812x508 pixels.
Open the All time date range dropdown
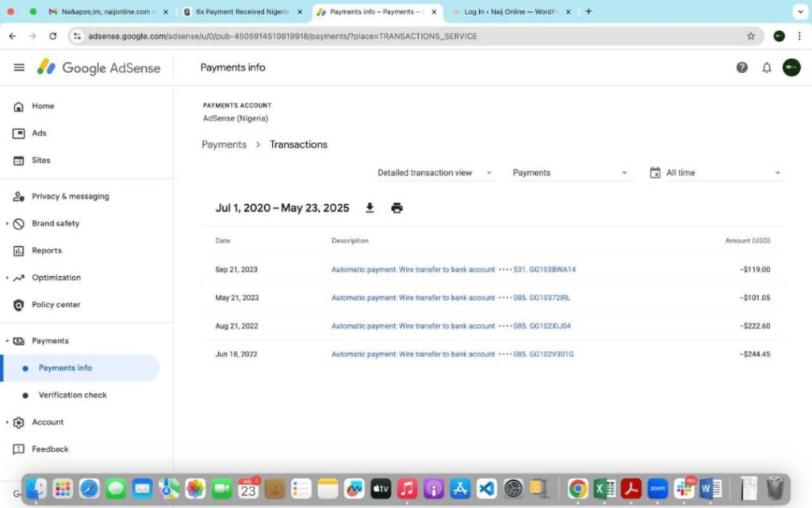(715, 173)
